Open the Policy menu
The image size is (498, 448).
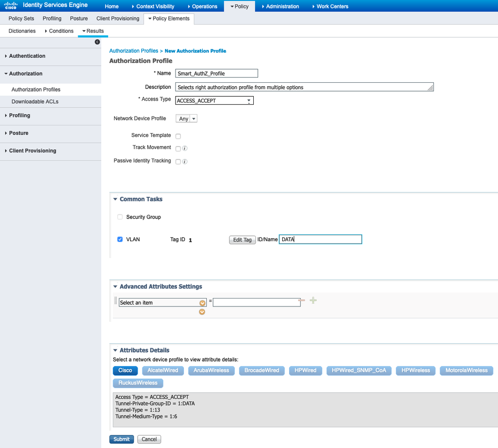pyautogui.click(x=239, y=6)
